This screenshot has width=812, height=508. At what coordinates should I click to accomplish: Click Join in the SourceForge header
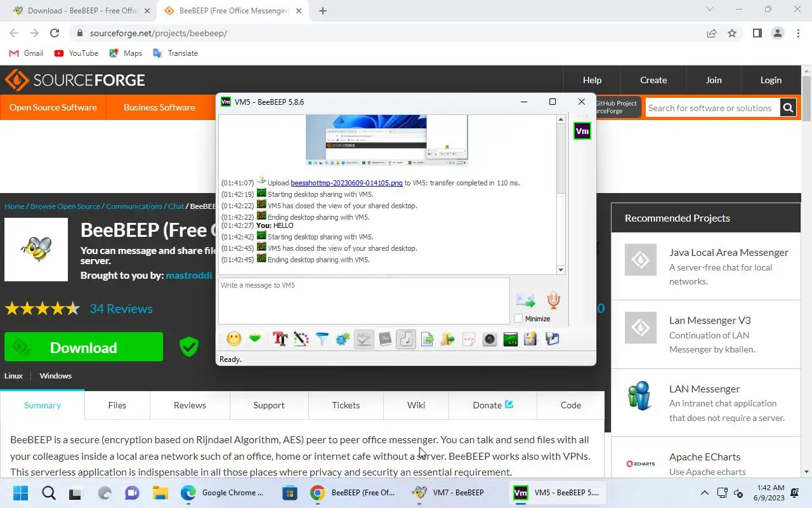pos(714,80)
